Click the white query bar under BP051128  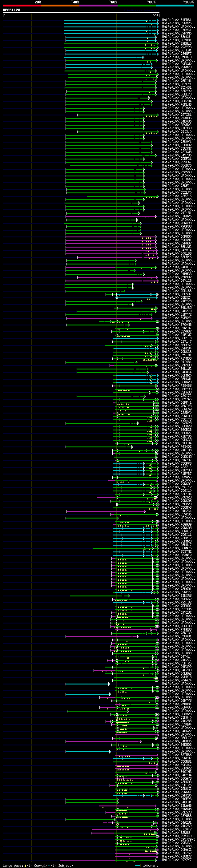(x=81, y=12)
